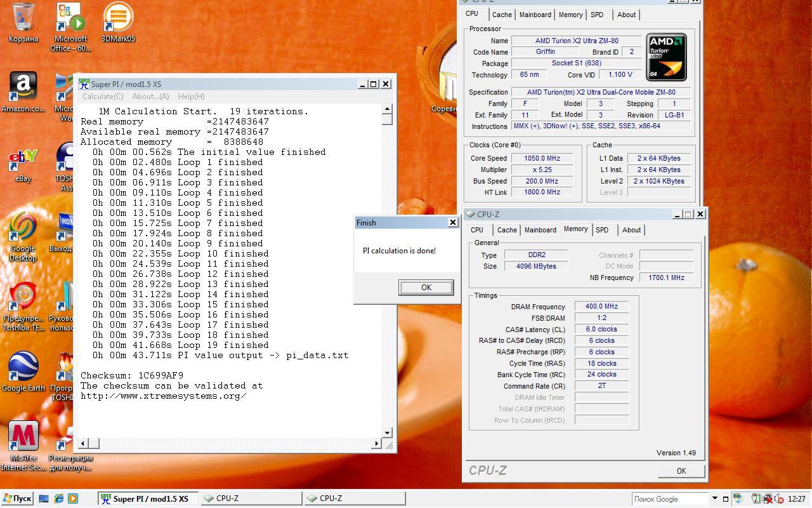Screen dimensions: 812x508
Task: Click the Show Desktop quick launch icon
Action: coord(44,498)
